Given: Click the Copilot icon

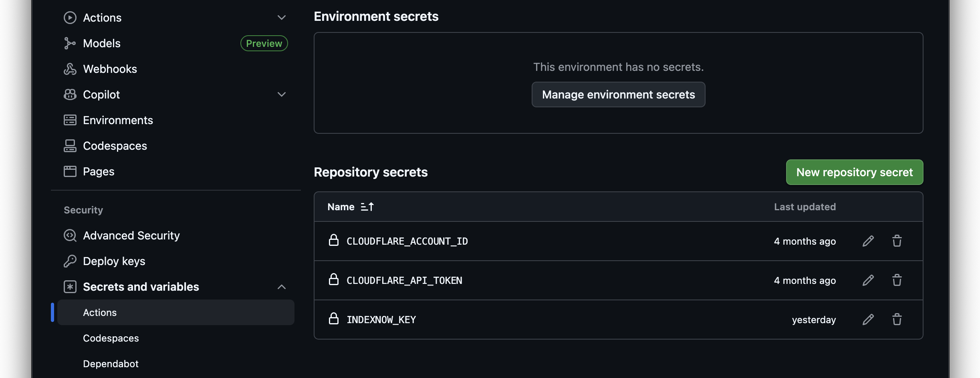Looking at the screenshot, I should tap(70, 94).
